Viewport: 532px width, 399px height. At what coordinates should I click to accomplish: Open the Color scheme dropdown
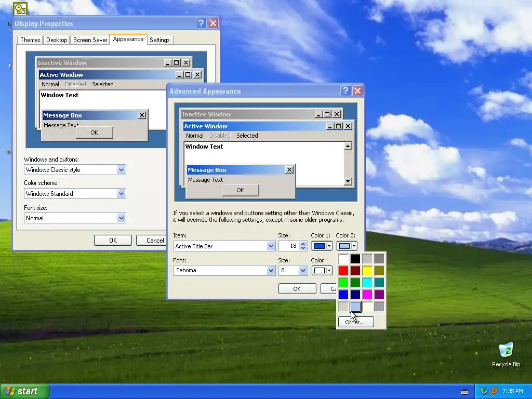[x=121, y=194]
